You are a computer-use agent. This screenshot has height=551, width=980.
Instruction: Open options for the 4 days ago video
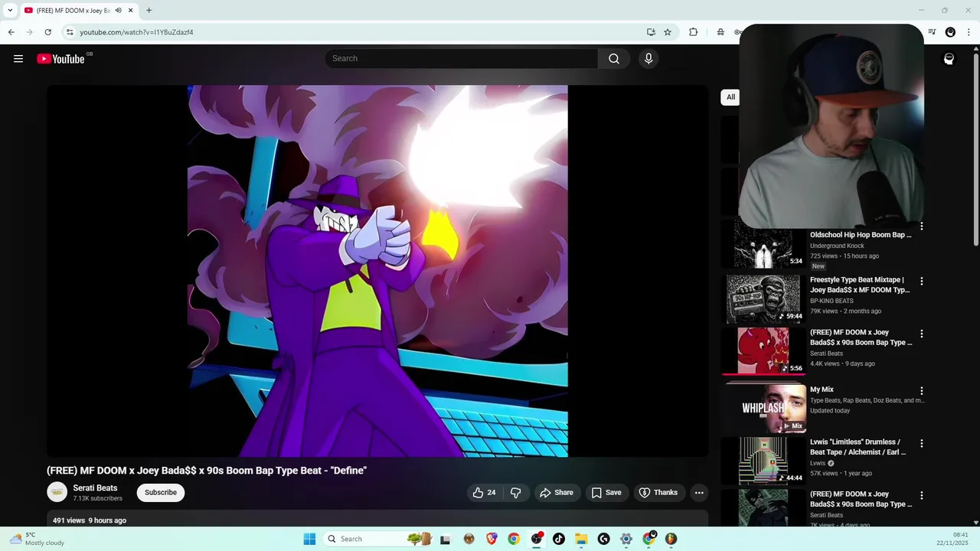coord(922,495)
